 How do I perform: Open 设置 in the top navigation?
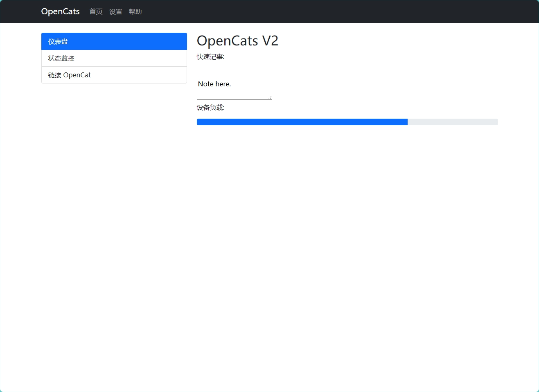115,11
